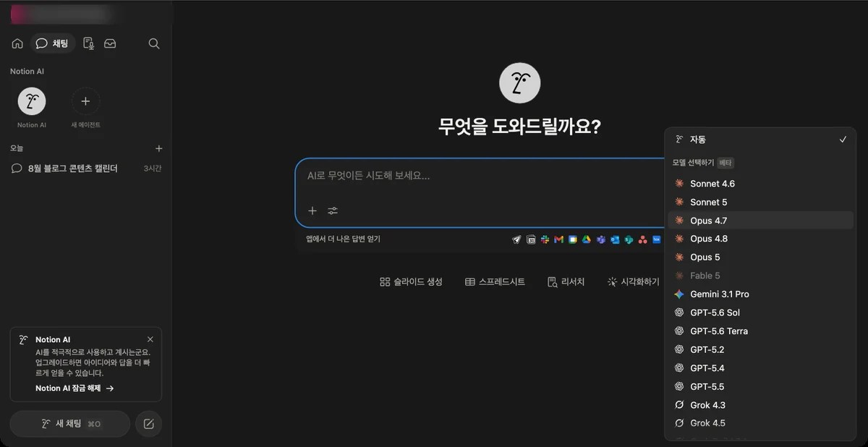Click the Notion Calendar icon
The height and width of the screenshot is (447, 868).
531,239
